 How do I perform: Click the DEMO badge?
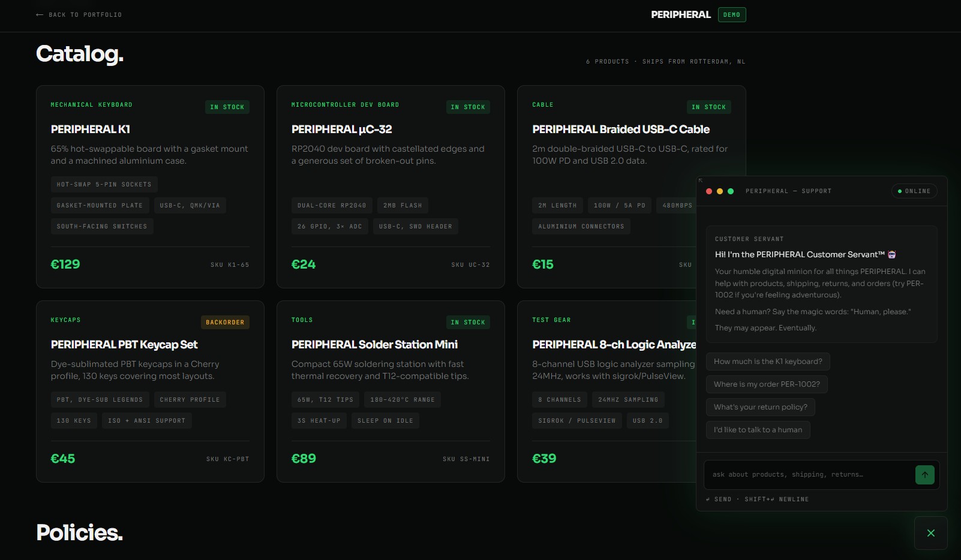coord(732,14)
